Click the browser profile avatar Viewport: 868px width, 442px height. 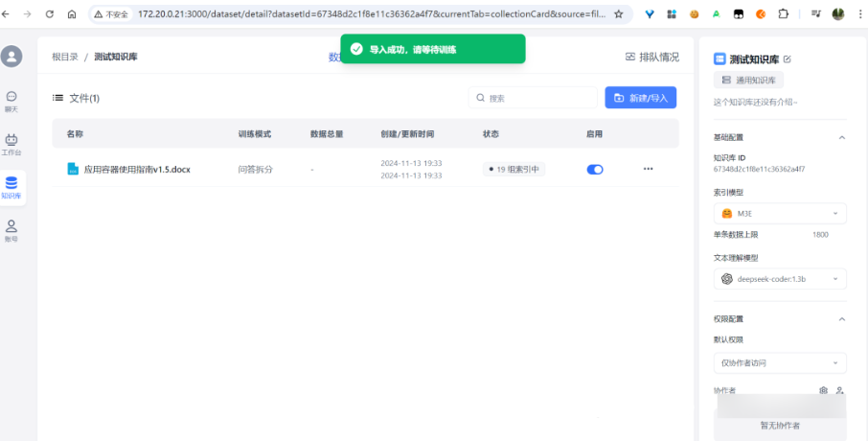click(838, 14)
